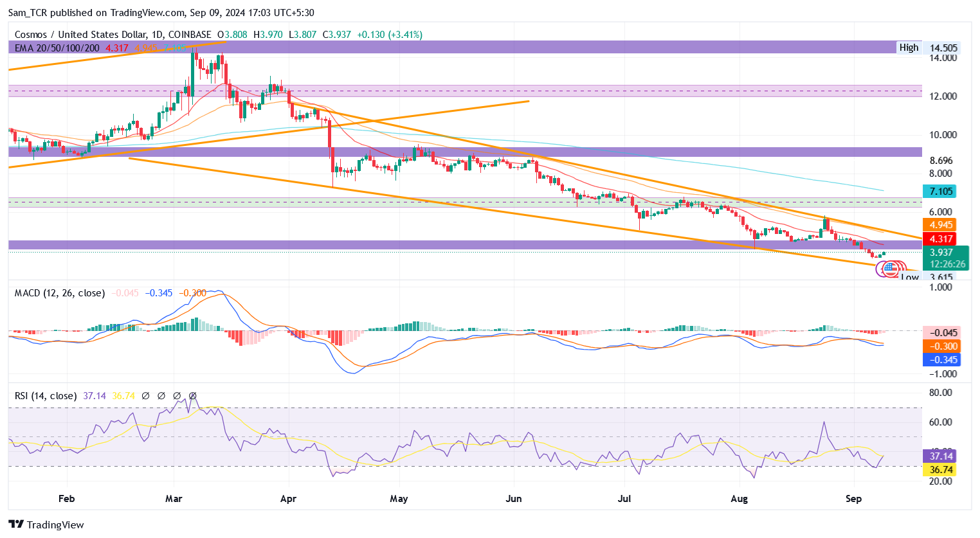
Task: Click the 'Low' label near the bottom
Action: 909,277
